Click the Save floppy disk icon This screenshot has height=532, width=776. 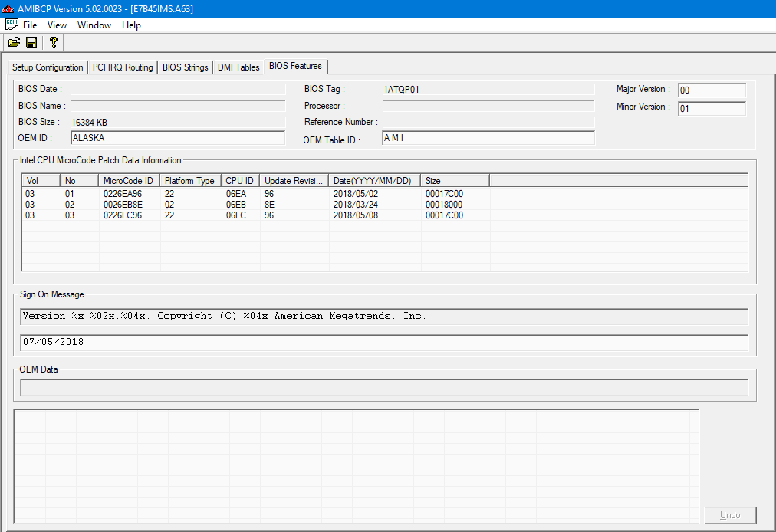(x=31, y=42)
